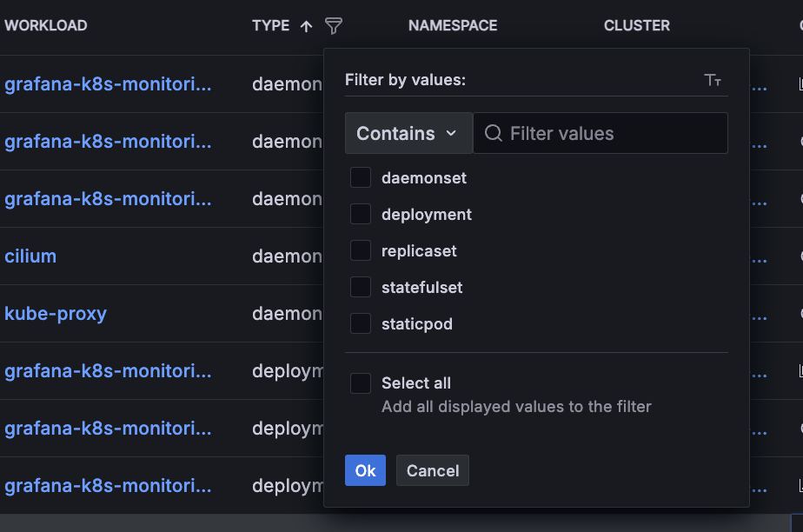Open the first grafana-k8s-monitoring workload link
The image size is (803, 532).
tap(108, 84)
